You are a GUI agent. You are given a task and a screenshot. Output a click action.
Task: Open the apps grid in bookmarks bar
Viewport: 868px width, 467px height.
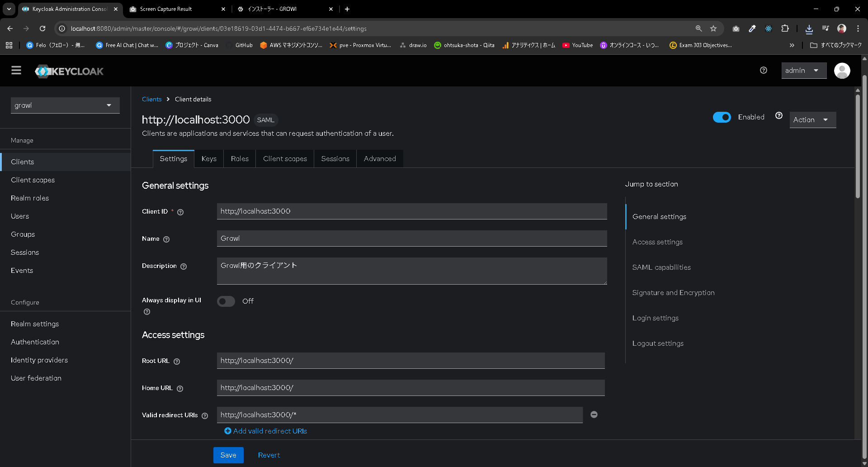pos(9,45)
